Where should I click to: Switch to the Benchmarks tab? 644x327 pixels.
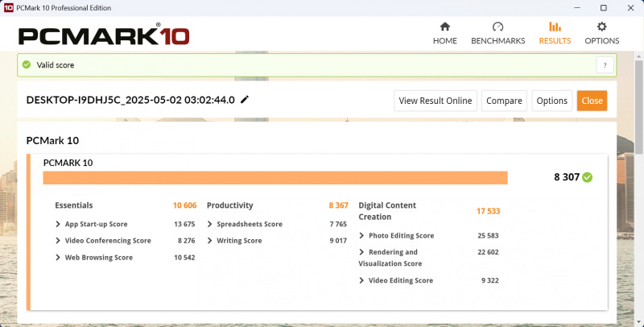(x=497, y=33)
